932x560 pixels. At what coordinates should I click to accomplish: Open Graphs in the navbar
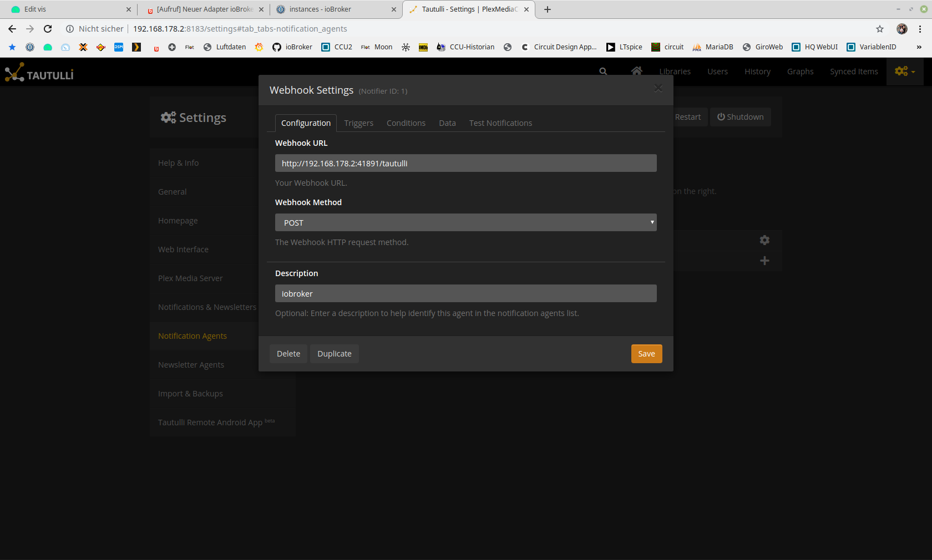tap(800, 72)
